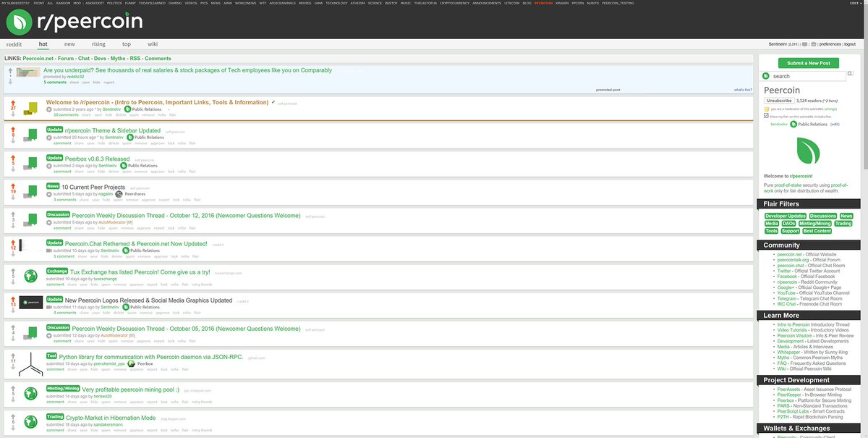Toggle Show my flair on this subreddit checkbox
The height and width of the screenshot is (438, 868).
click(766, 115)
